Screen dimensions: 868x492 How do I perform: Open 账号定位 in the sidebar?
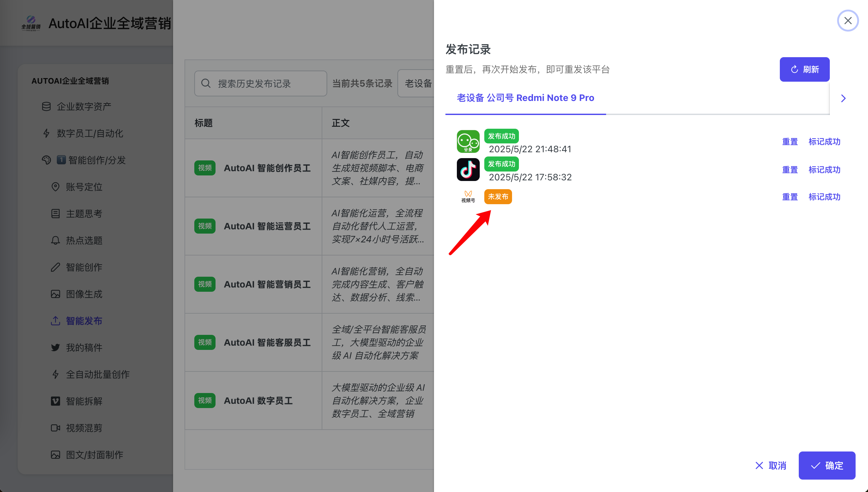(84, 187)
